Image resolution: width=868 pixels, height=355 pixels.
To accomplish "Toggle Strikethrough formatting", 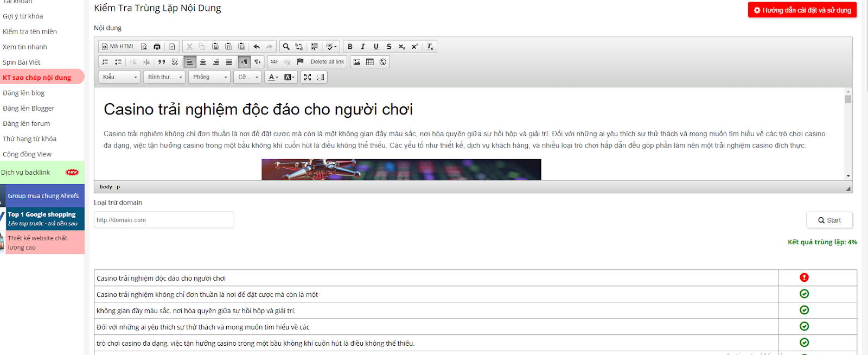I will coord(389,47).
